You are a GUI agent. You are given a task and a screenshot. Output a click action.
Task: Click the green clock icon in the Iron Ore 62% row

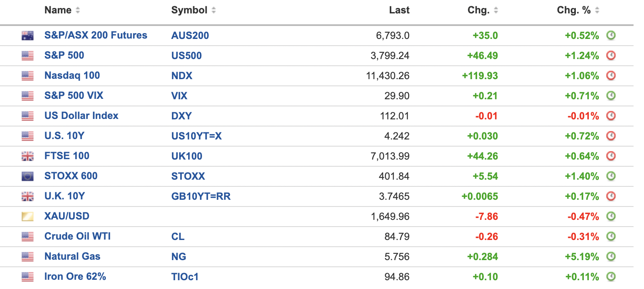point(611,277)
